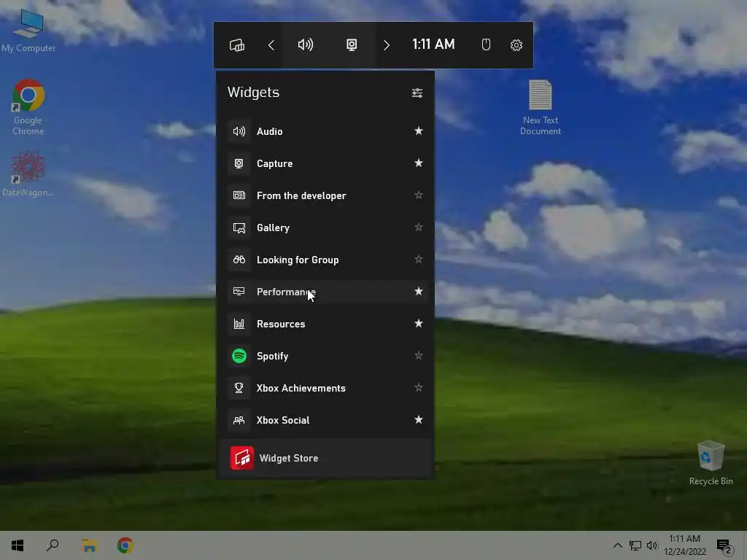
Task: Click the Xbox Social people icon
Action: click(239, 420)
